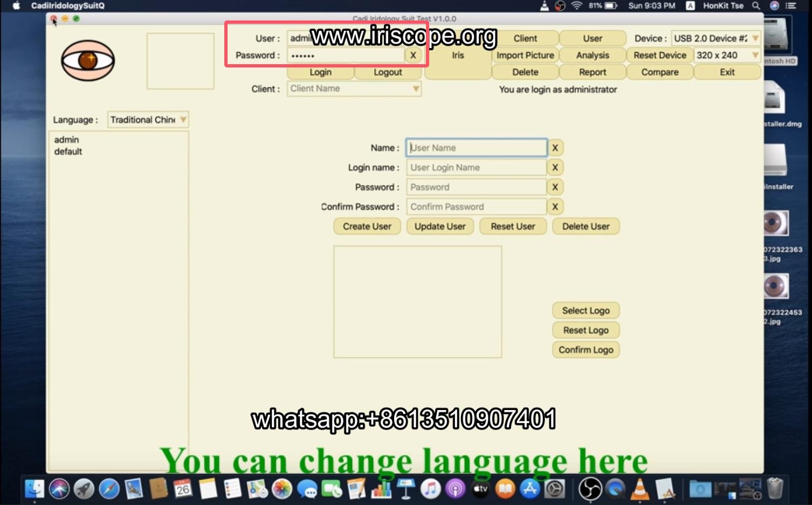
Task: Expand the Device USB 2.0 dropdown
Action: coord(715,38)
